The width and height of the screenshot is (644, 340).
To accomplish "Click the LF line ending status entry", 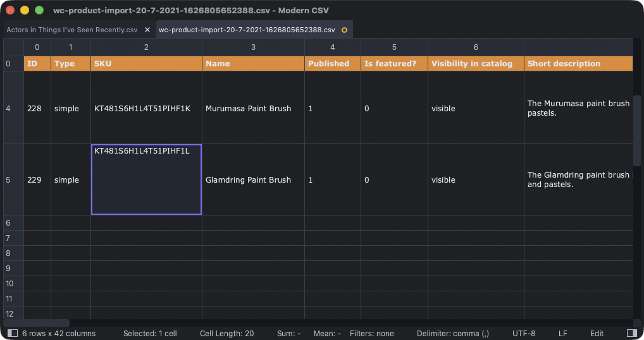I will 562,334.
